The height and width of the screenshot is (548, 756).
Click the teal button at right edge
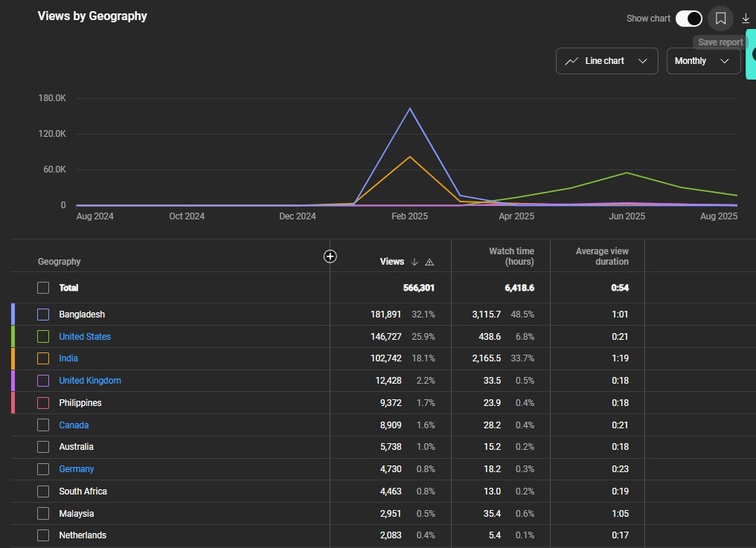[751, 54]
